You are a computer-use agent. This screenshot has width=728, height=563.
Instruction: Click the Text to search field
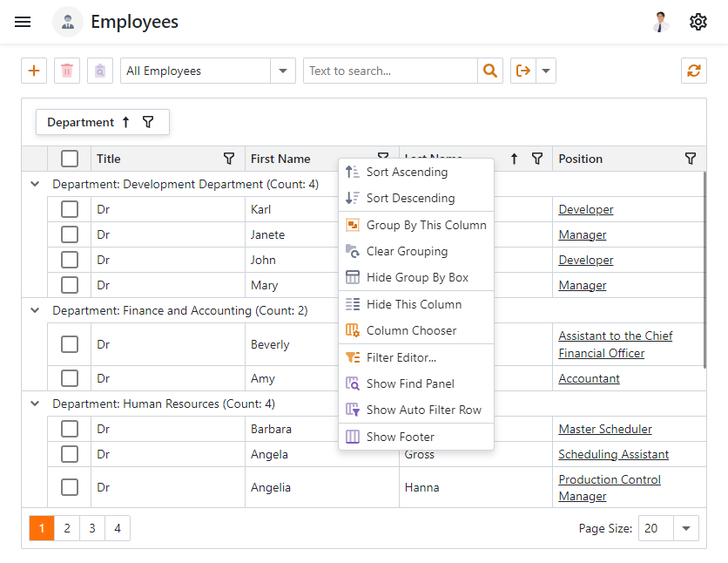390,71
